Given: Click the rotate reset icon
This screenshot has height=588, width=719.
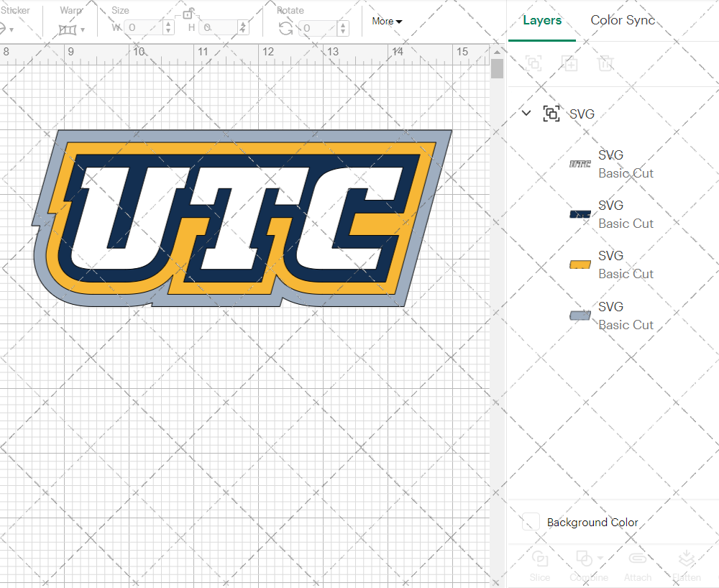Looking at the screenshot, I should click(x=285, y=27).
